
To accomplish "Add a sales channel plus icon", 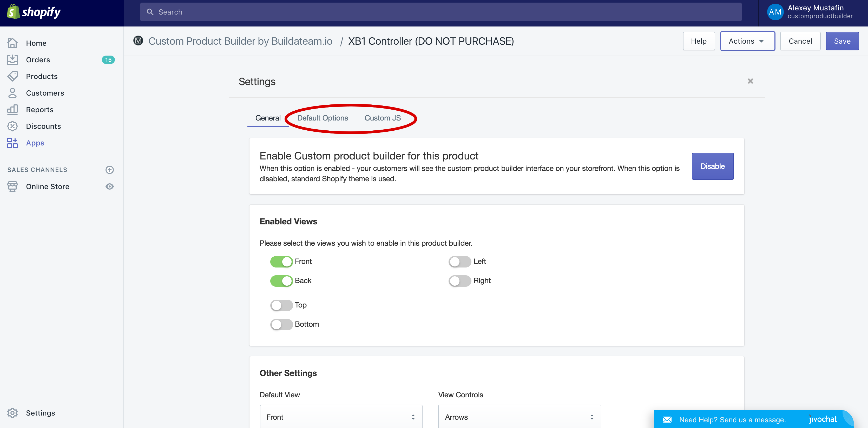I will pos(109,170).
